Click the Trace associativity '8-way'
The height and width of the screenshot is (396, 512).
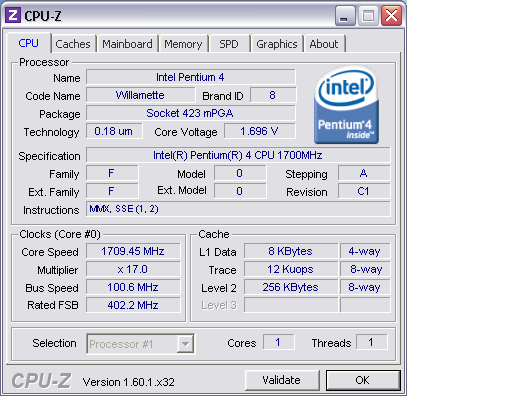tap(365, 269)
